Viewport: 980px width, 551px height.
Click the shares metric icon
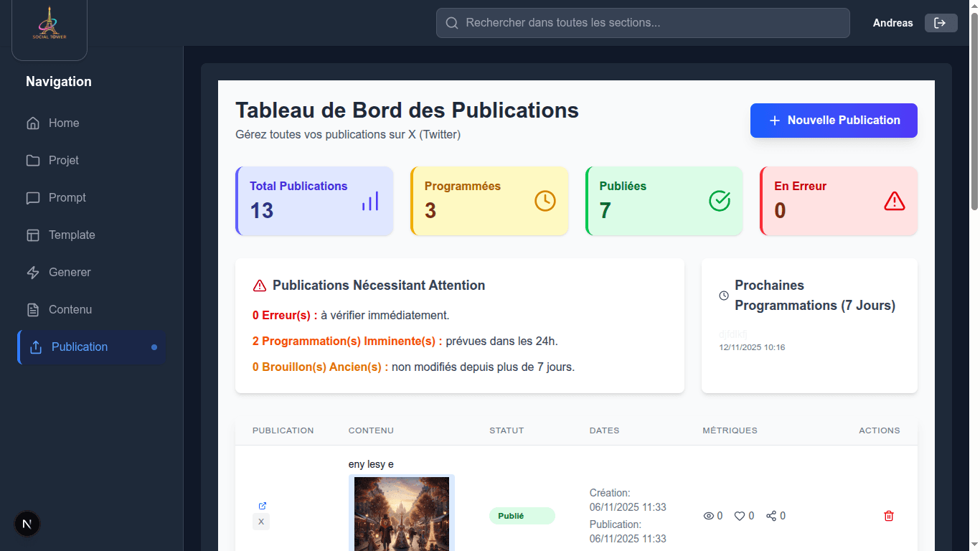[x=771, y=516]
